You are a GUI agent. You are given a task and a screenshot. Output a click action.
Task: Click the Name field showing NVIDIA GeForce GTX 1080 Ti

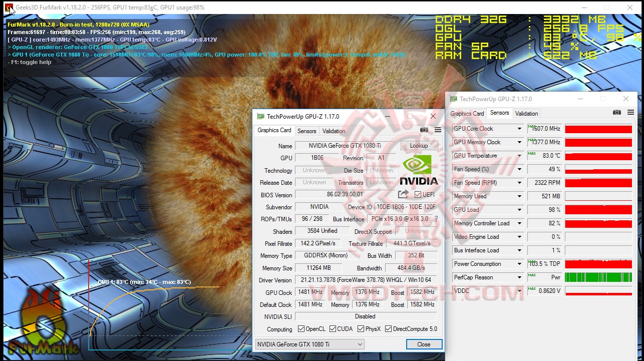[x=345, y=146]
